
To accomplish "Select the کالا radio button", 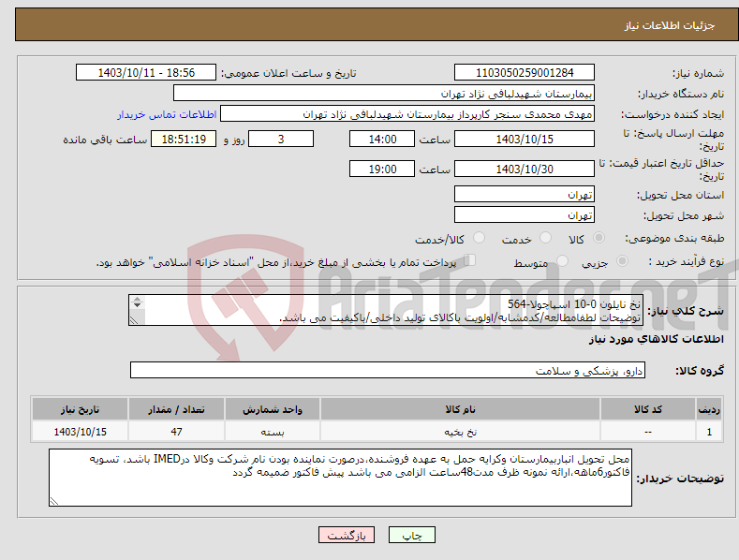I will tap(599, 238).
